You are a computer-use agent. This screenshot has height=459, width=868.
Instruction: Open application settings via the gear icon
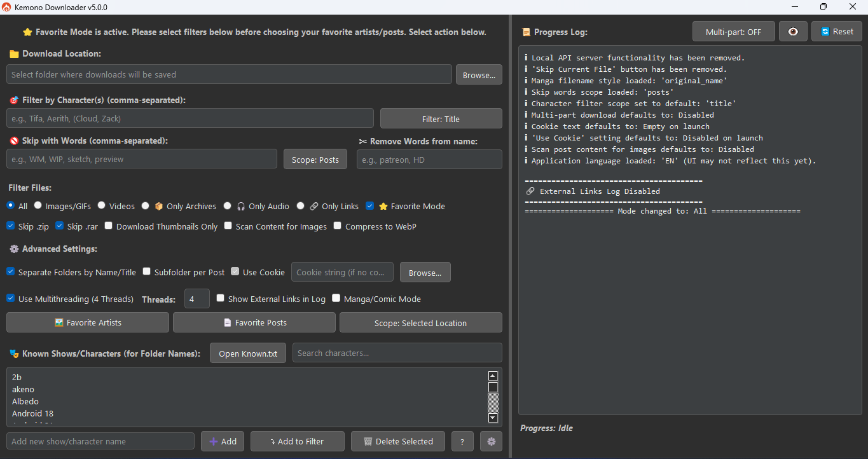(491, 441)
